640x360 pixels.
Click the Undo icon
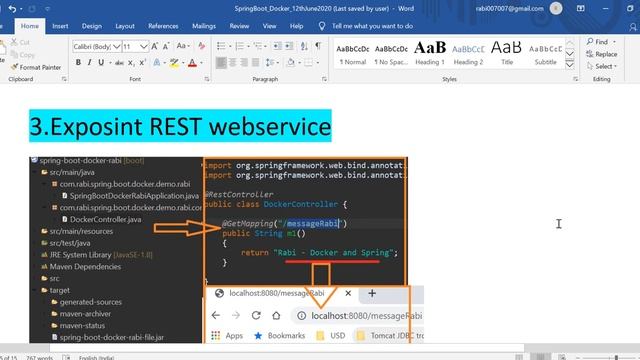(x=12, y=9)
